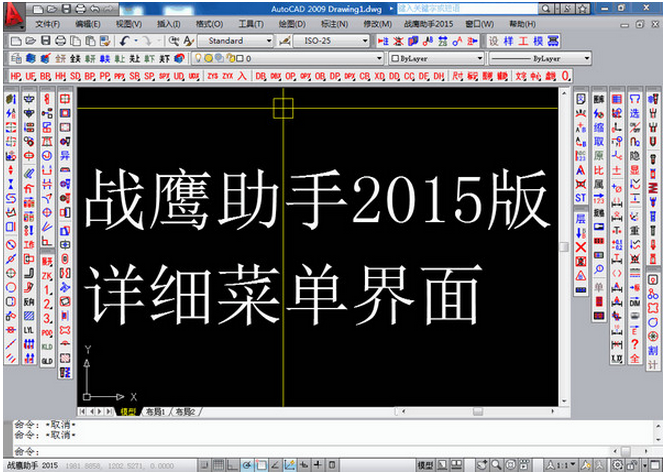Click the red '设' settings button on the top toolbar
This screenshot has height=474, width=671.
[493, 41]
